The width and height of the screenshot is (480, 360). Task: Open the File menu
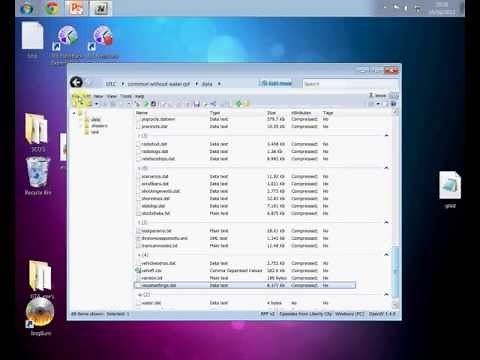pos(76,96)
